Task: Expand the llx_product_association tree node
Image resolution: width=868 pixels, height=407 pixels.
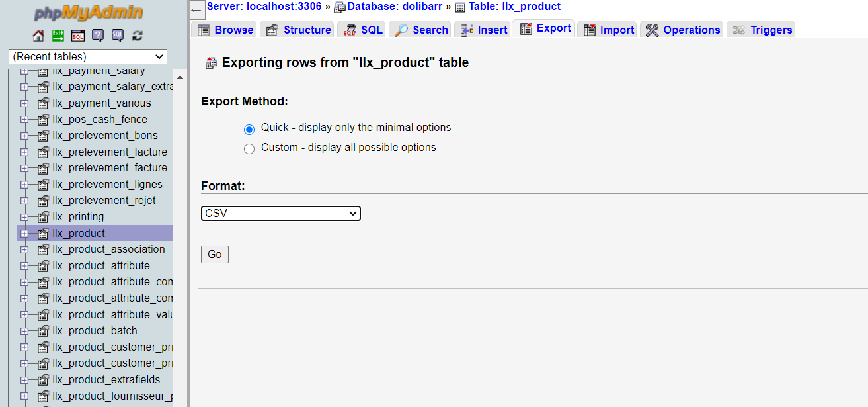Action: click(24, 249)
